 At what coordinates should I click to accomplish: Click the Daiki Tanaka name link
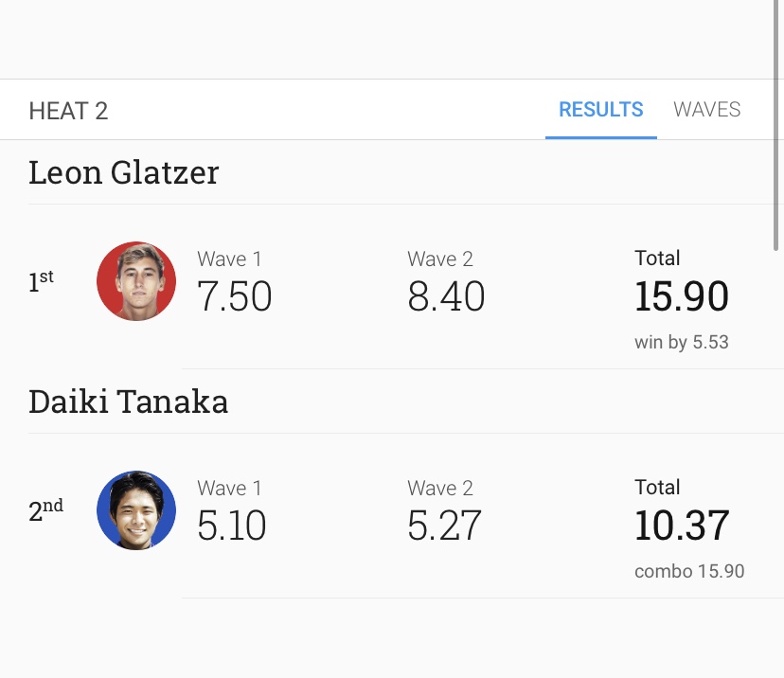128,401
